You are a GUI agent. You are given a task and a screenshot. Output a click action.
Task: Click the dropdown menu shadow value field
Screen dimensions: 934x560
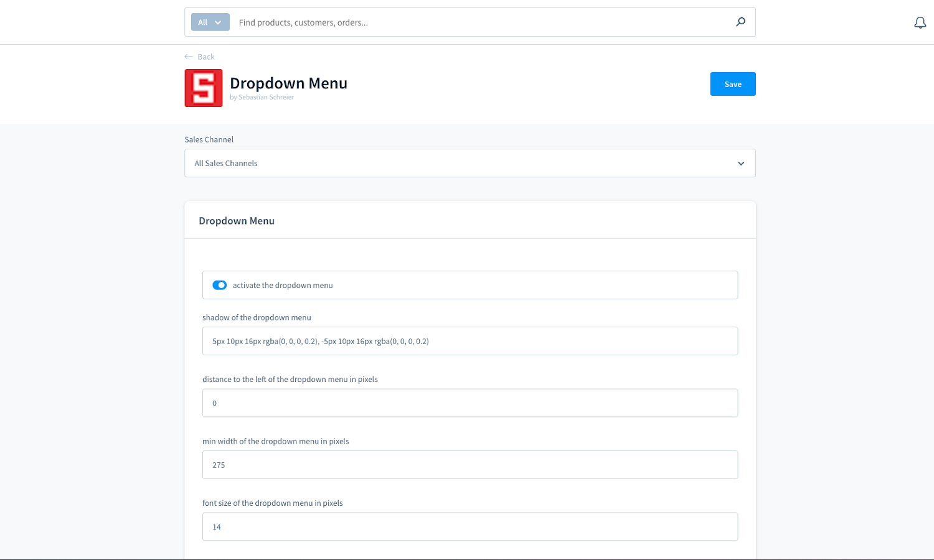click(x=469, y=341)
